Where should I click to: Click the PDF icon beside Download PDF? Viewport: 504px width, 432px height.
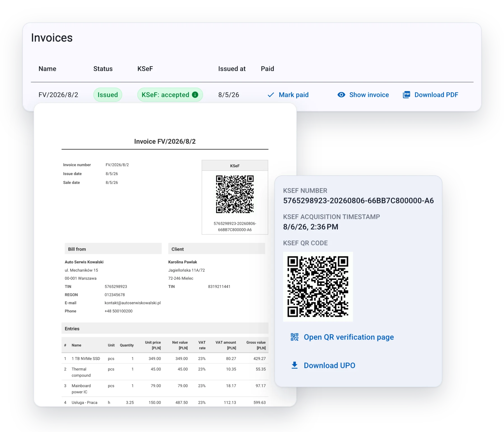[x=407, y=95]
